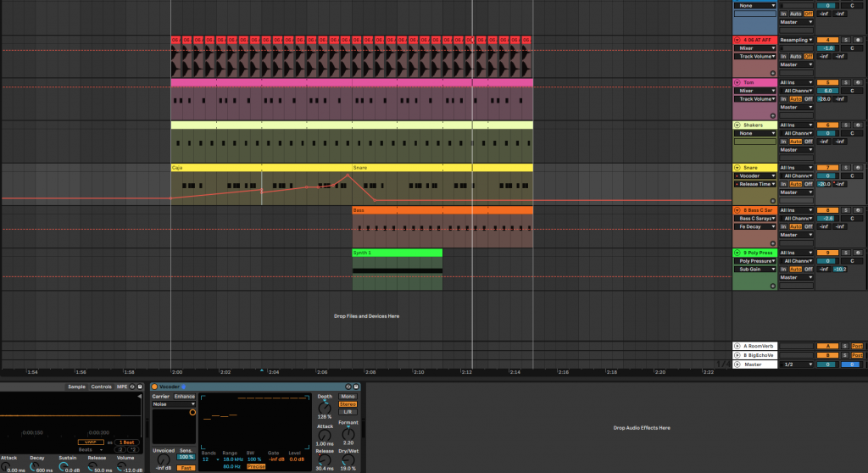Set 4 06 AT AFF monitoring to Auto
Screen dimensions: 868x473
click(795, 57)
